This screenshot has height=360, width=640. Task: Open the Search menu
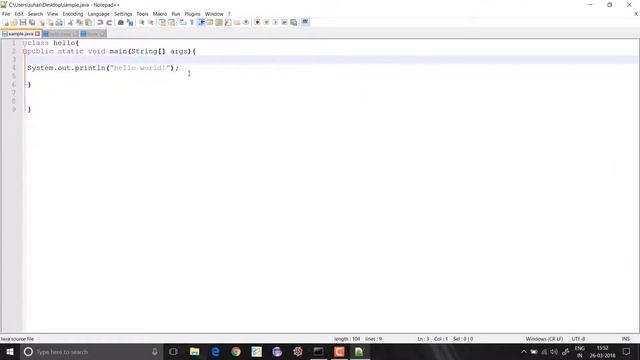pos(35,14)
